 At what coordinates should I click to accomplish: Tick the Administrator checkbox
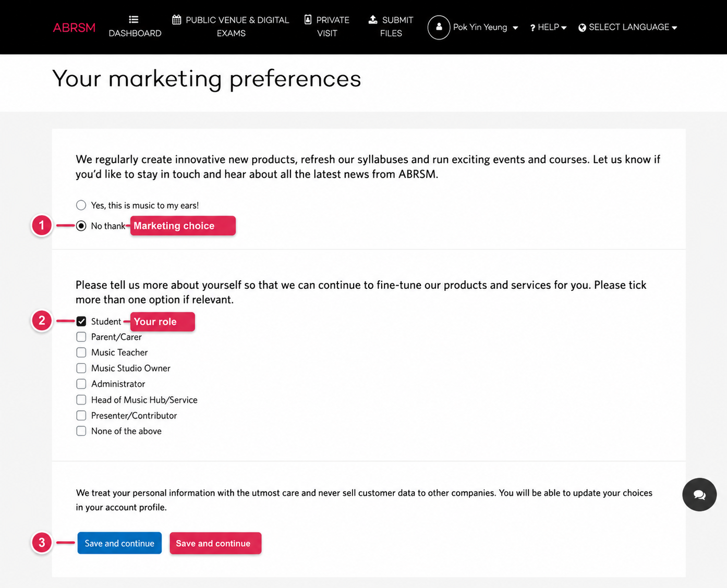coord(81,384)
